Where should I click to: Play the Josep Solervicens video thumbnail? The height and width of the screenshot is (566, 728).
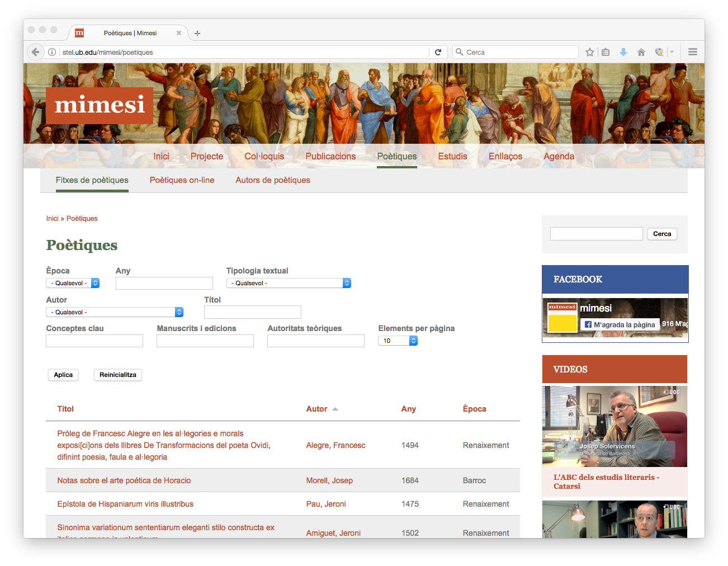[614, 426]
